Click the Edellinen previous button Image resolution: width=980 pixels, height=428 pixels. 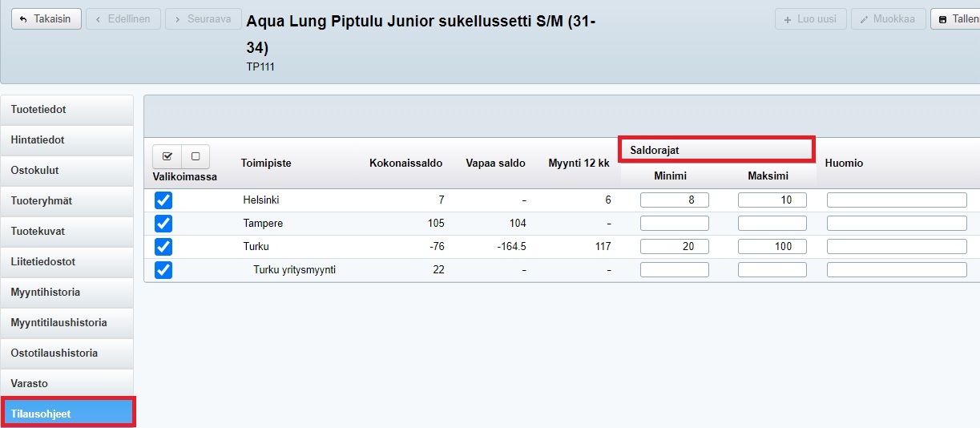(123, 18)
